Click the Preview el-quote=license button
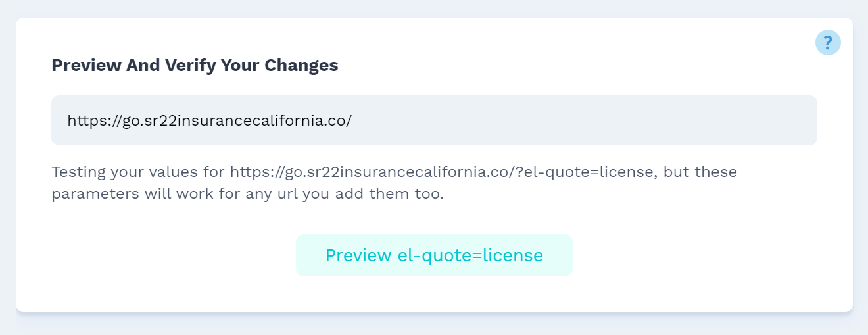This screenshot has width=868, height=335. [434, 255]
